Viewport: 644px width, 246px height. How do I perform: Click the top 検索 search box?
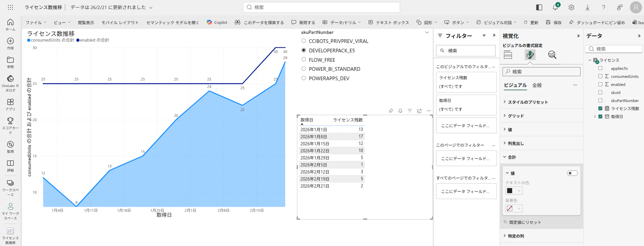pos(321,7)
